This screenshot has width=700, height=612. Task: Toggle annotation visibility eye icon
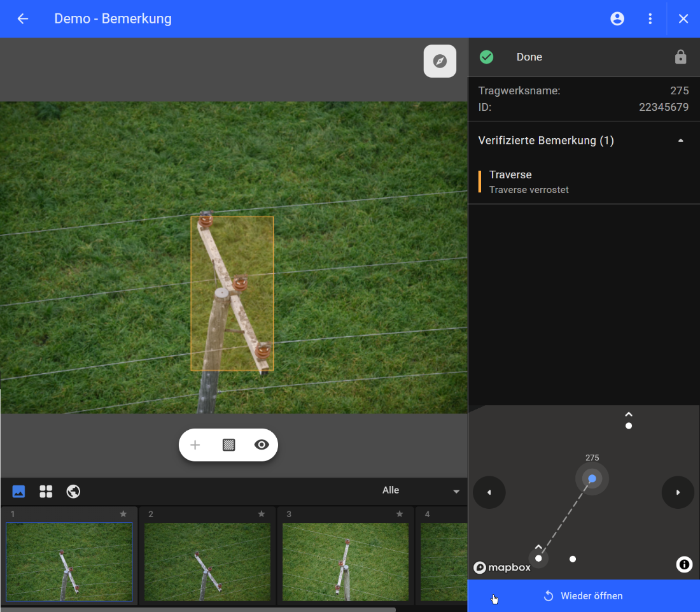[x=262, y=445]
